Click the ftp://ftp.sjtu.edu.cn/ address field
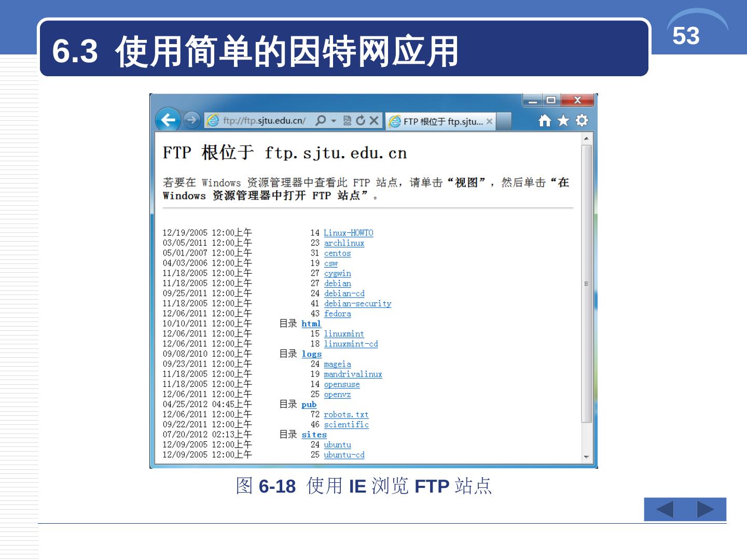 click(264, 121)
